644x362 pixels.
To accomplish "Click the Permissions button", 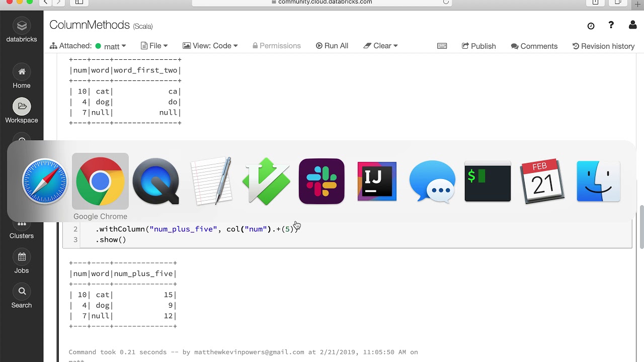I will pos(277,46).
